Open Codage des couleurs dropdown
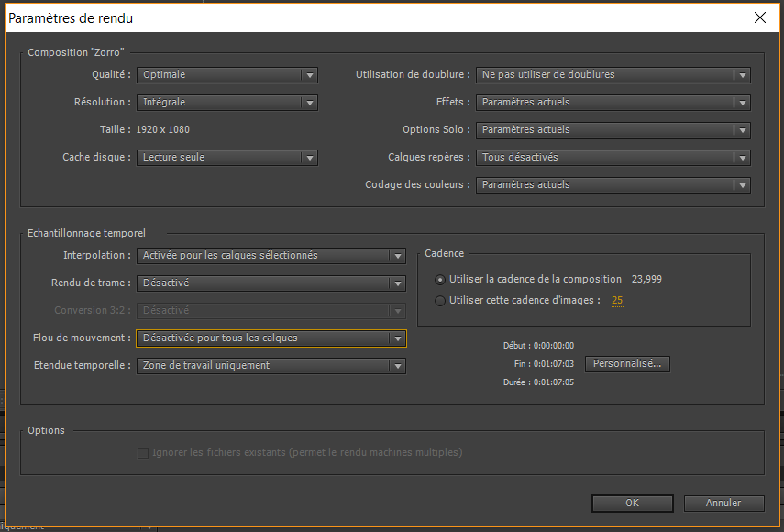This screenshot has width=784, height=532. pyautogui.click(x=613, y=185)
